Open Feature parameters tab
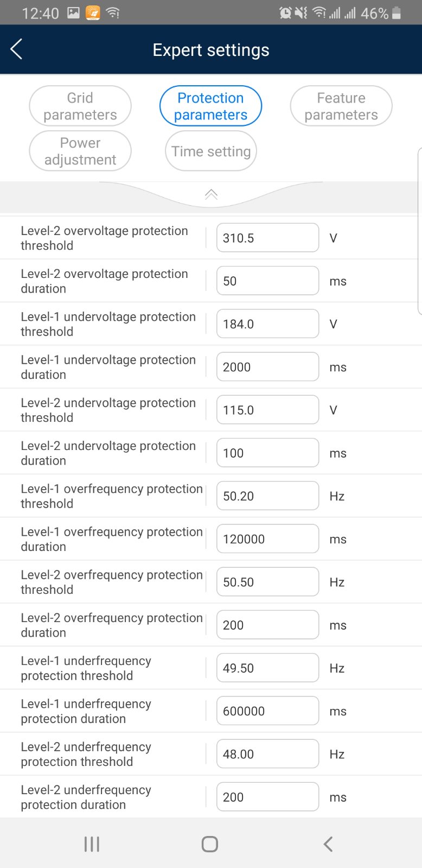 pos(341,106)
